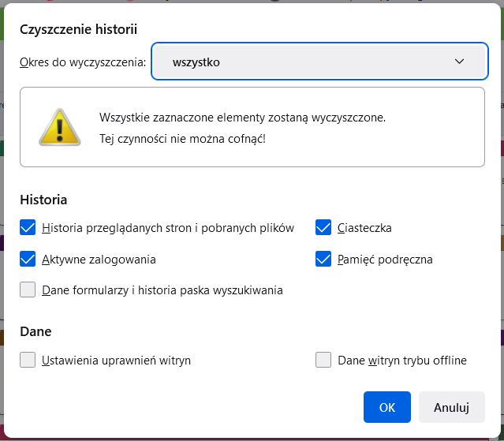Click the 'Wszystkie zaznaczone elementy zostaną wyczyszczone' message

point(242,118)
